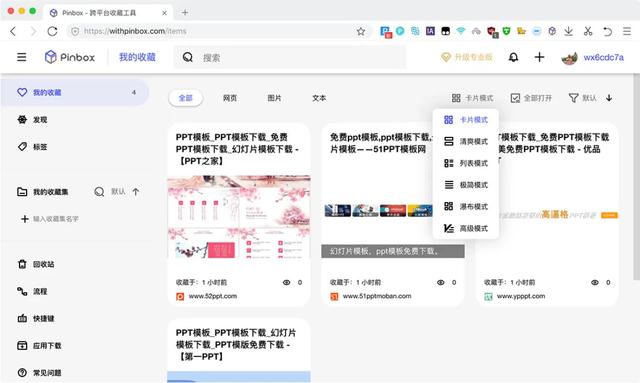Click 我的收藏集 folder entry
640x383 pixels.
coord(43,192)
